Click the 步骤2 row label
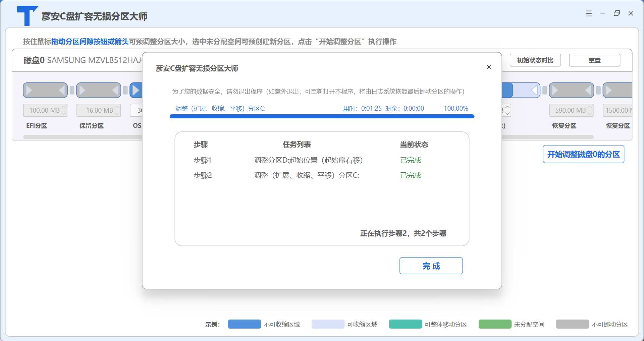 click(x=203, y=175)
